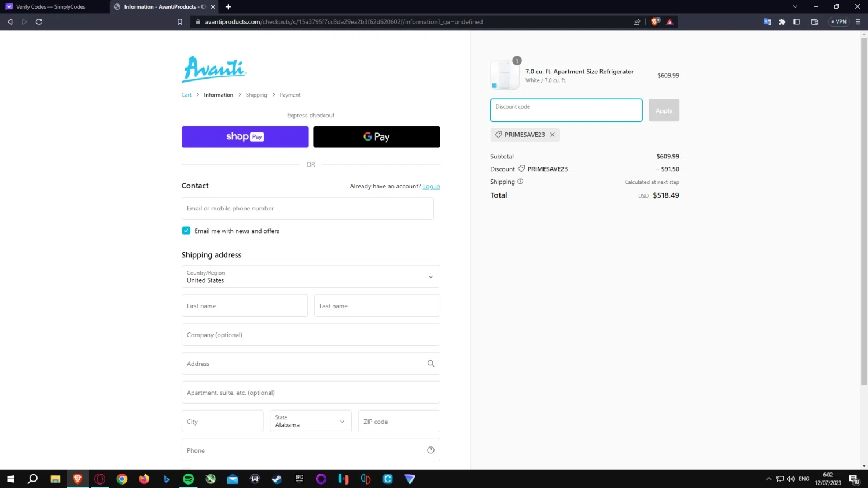868x488 pixels.
Task: Show hidden system tray icons
Action: (768, 479)
